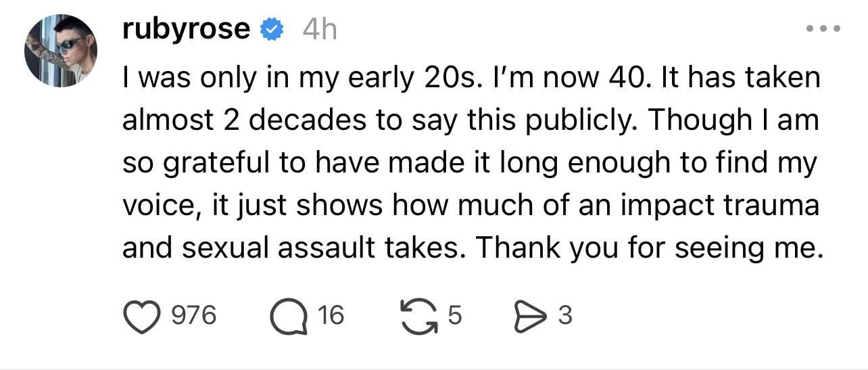View the 16 replies count
This screenshot has width=868, height=370.
(x=331, y=315)
